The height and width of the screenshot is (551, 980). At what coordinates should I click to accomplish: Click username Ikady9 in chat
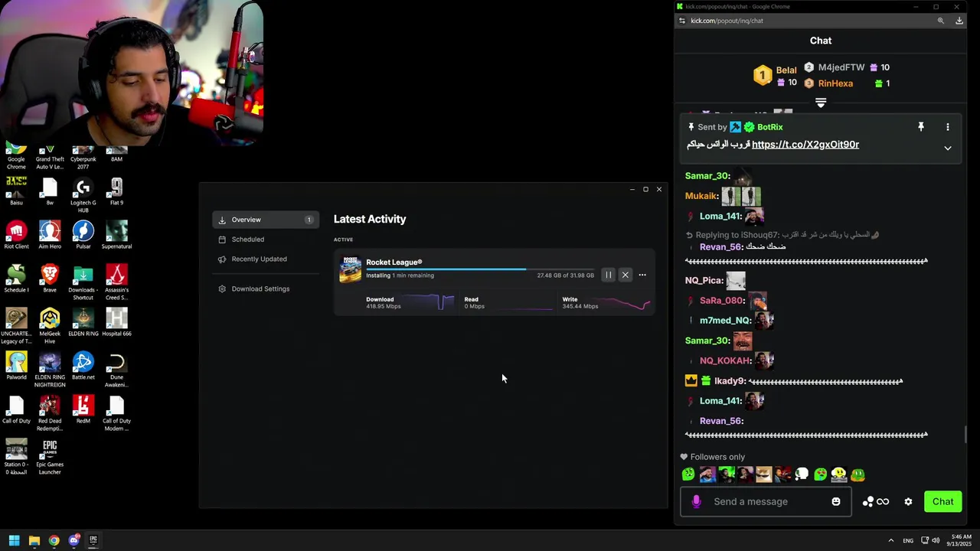[x=729, y=381]
